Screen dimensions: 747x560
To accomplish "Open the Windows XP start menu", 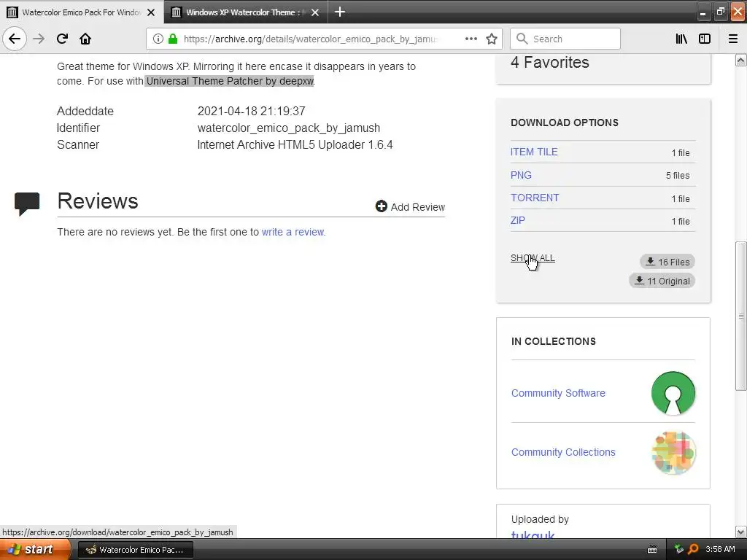I will [x=35, y=550].
